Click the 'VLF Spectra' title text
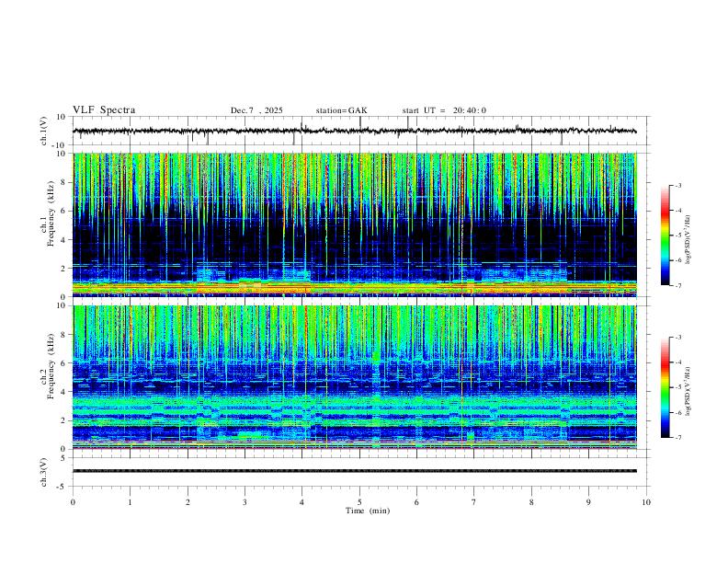 coord(104,110)
